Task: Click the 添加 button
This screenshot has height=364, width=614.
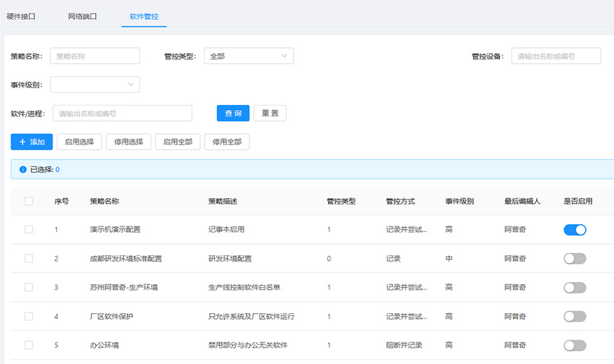Action: (32, 142)
